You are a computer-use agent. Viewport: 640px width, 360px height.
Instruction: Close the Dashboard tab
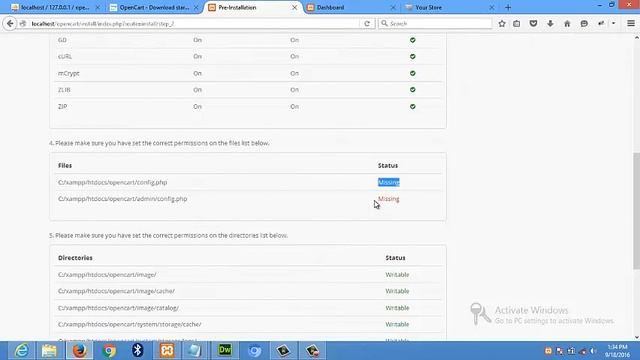393,7
